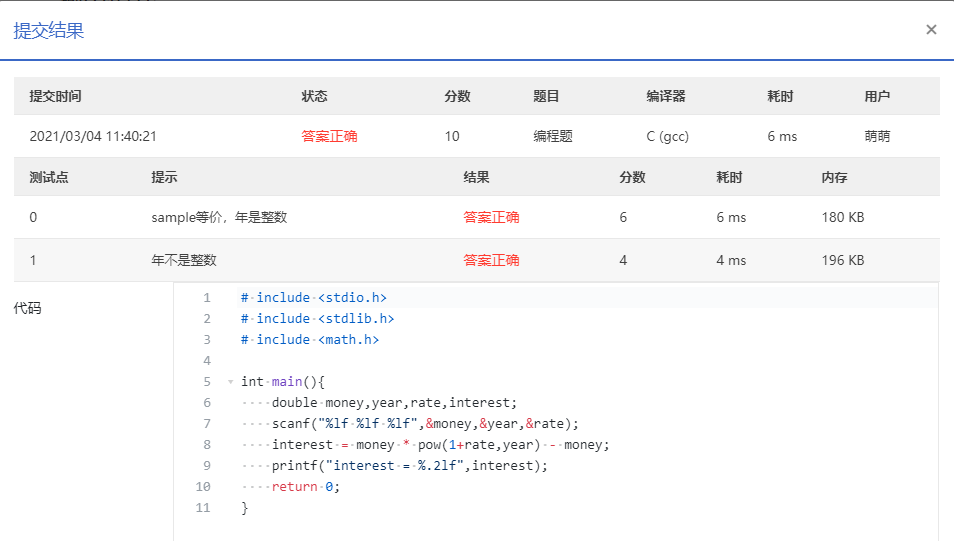Click the 内存 column header
954x541 pixels.
tap(834, 177)
